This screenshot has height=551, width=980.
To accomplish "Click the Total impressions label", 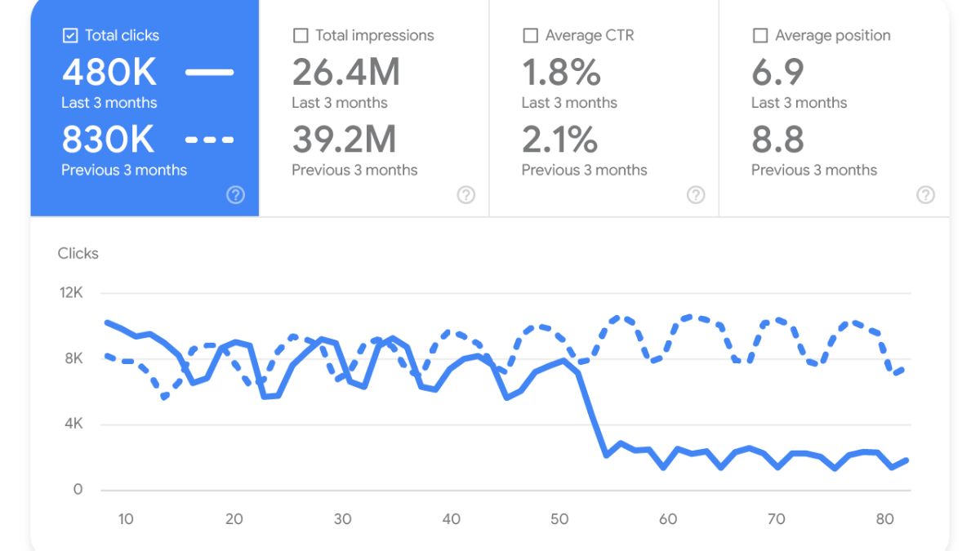I will 375,35.
